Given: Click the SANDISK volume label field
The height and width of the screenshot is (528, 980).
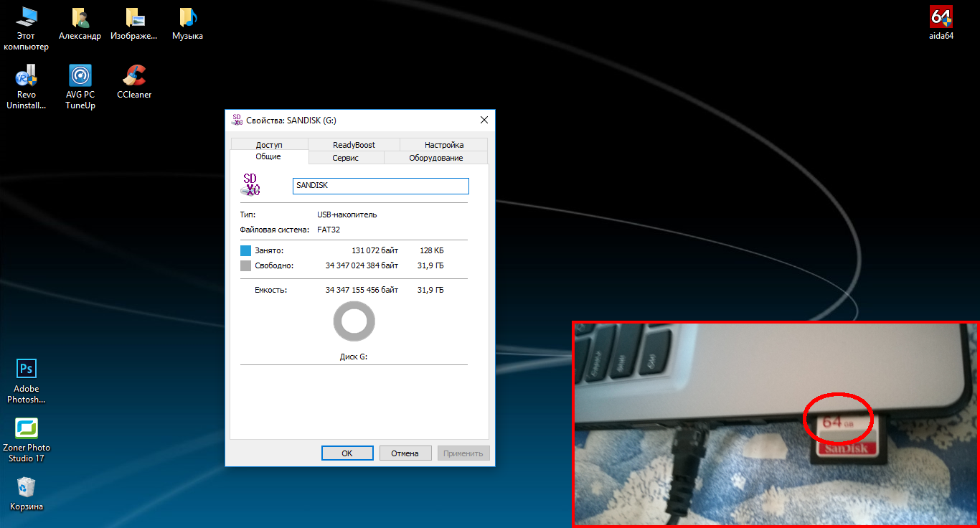Looking at the screenshot, I should [381, 186].
